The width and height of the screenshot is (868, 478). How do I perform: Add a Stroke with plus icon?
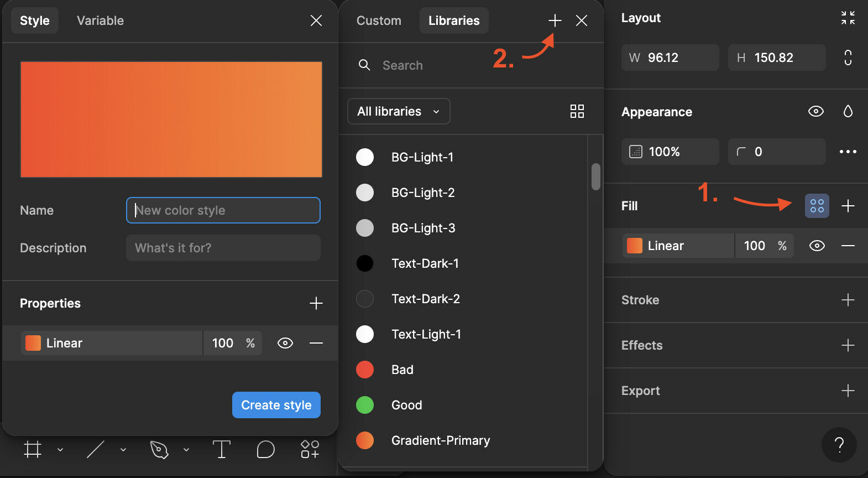(848, 300)
